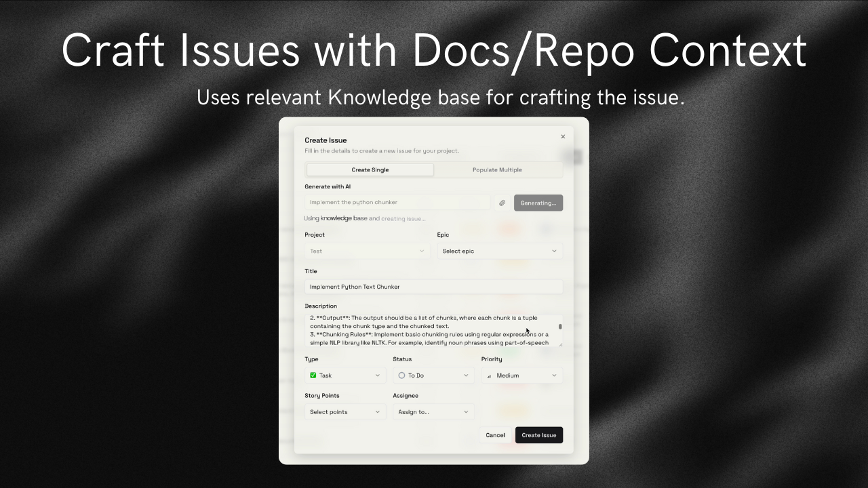
Task: Open the Status dropdown showing To Do
Action: (x=433, y=375)
